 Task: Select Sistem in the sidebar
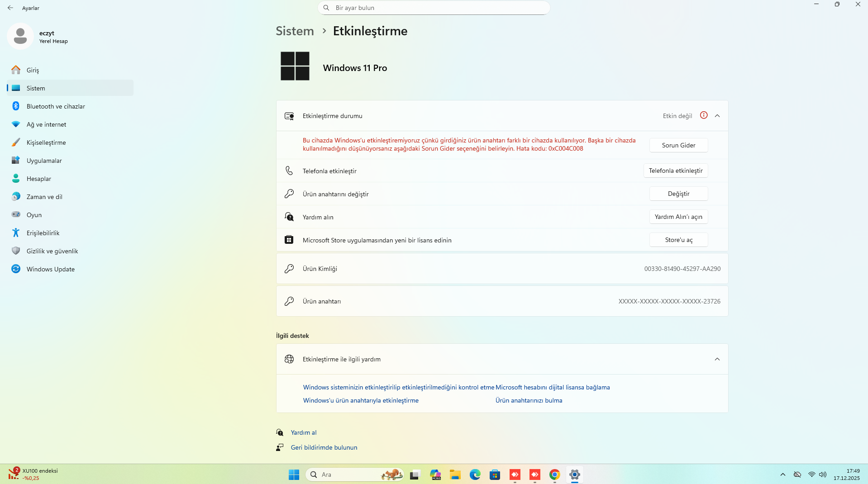tap(70, 88)
